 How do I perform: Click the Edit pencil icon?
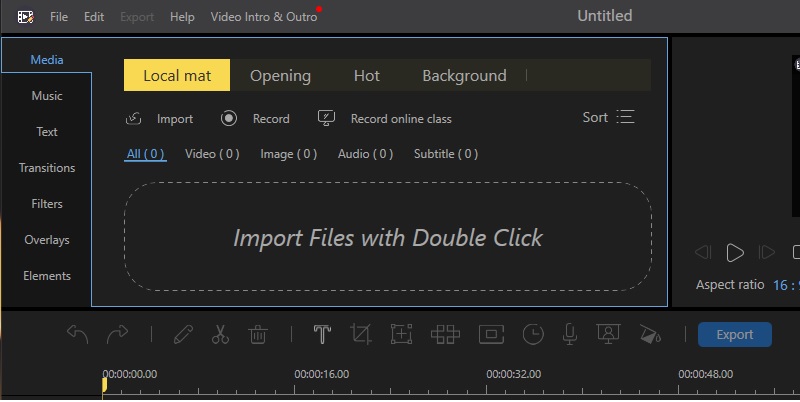point(183,335)
